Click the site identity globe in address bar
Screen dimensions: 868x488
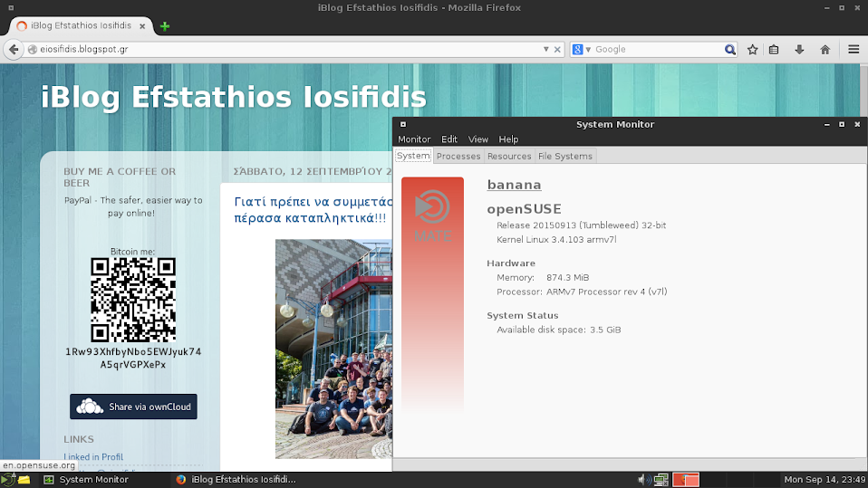33,49
